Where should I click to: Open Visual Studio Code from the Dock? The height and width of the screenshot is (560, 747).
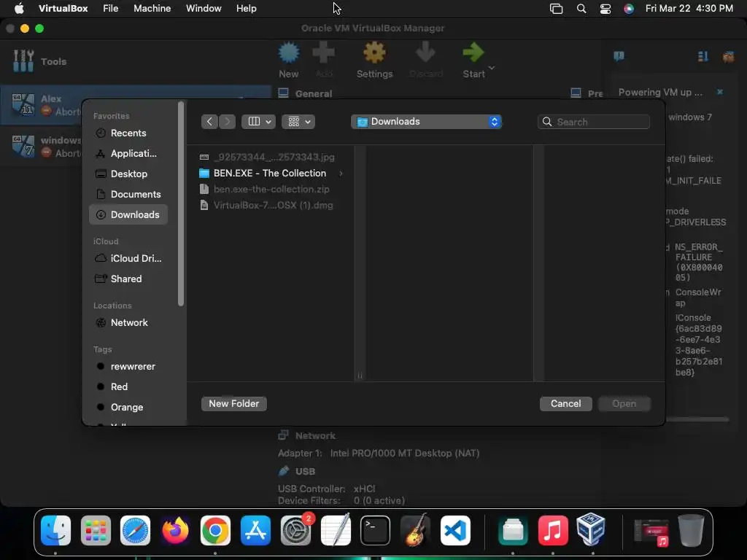[455, 530]
